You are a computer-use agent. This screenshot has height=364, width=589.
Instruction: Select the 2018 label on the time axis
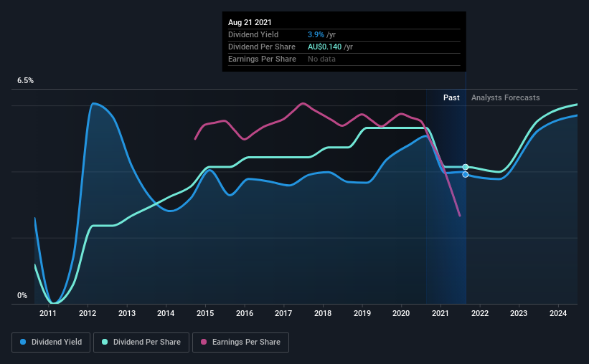click(323, 313)
